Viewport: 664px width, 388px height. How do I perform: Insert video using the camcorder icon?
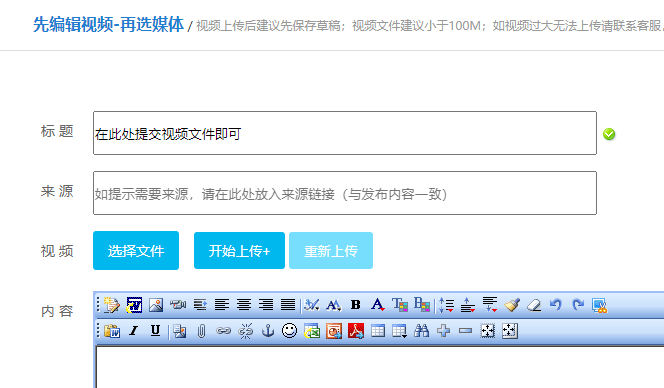[178, 305]
